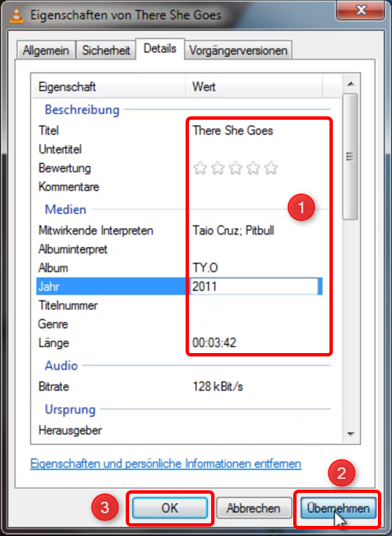Select the highlighted Jahr property label
The image size is (392, 536).
click(48, 286)
